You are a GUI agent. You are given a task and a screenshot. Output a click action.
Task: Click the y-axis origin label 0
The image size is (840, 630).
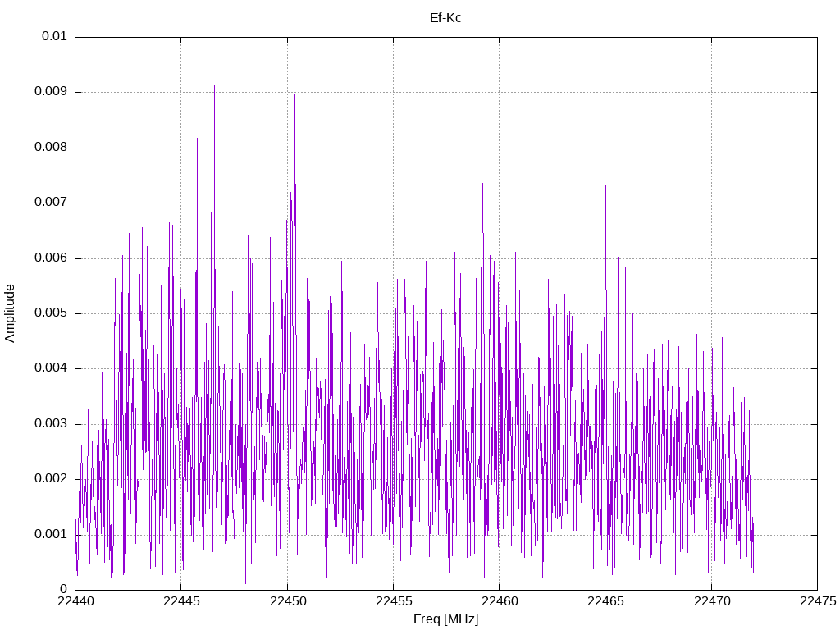pyautogui.click(x=64, y=589)
